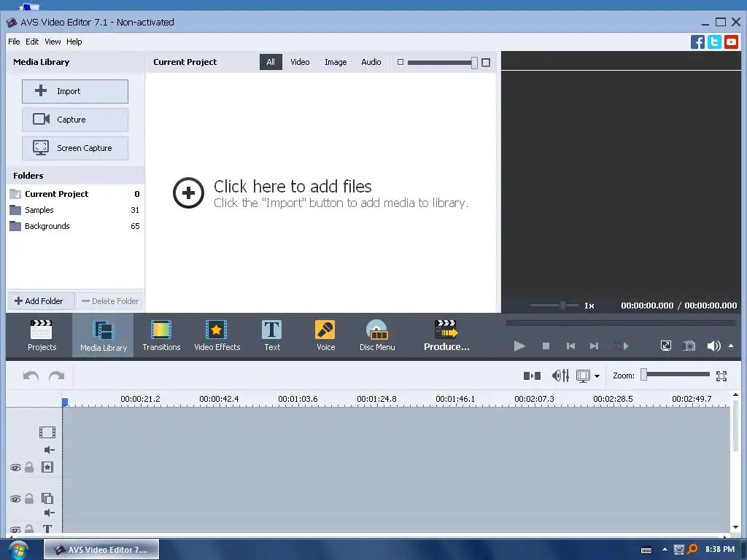The height and width of the screenshot is (560, 747).
Task: Toggle visibility eye for effects track
Action: pyautogui.click(x=15, y=467)
